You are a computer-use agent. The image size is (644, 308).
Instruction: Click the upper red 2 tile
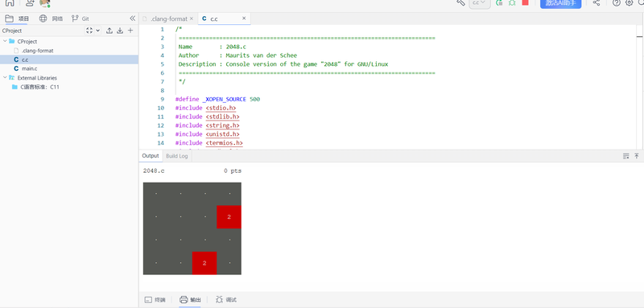coord(229,217)
